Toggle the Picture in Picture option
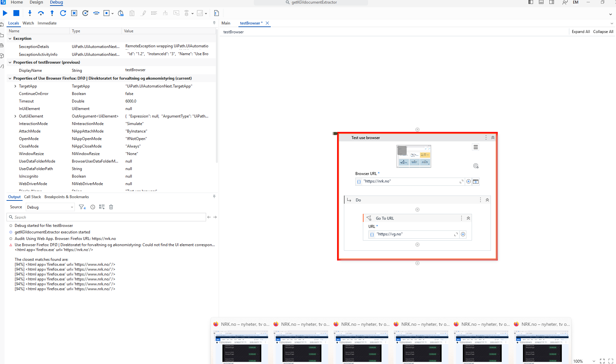The width and height of the screenshot is (616, 364). pyautogui.click(x=176, y=13)
